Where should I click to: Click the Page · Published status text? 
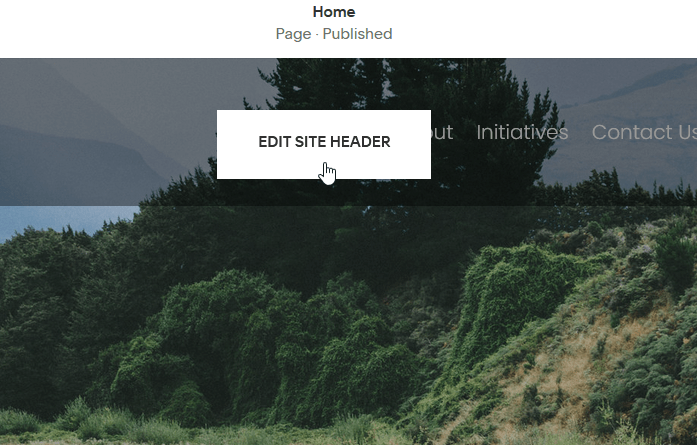click(x=334, y=34)
